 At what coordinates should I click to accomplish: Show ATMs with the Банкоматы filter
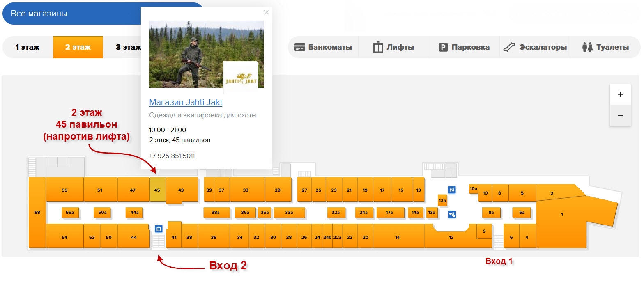[x=323, y=47]
